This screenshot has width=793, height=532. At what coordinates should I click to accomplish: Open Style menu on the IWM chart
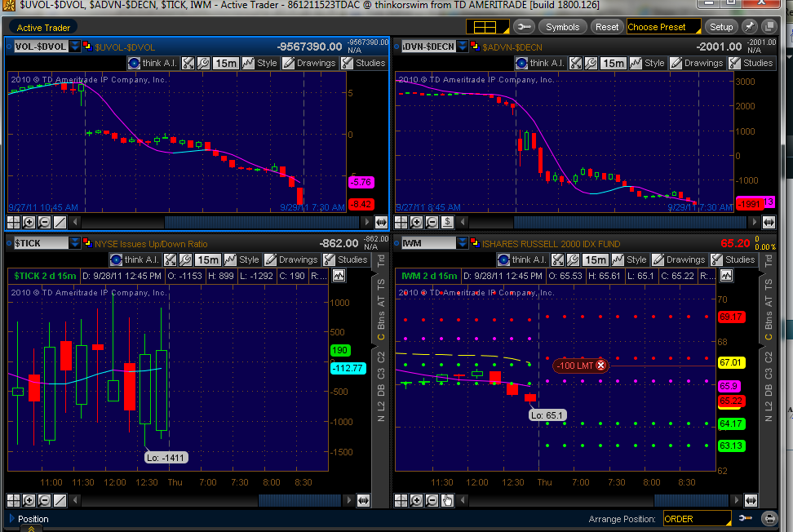[630, 260]
